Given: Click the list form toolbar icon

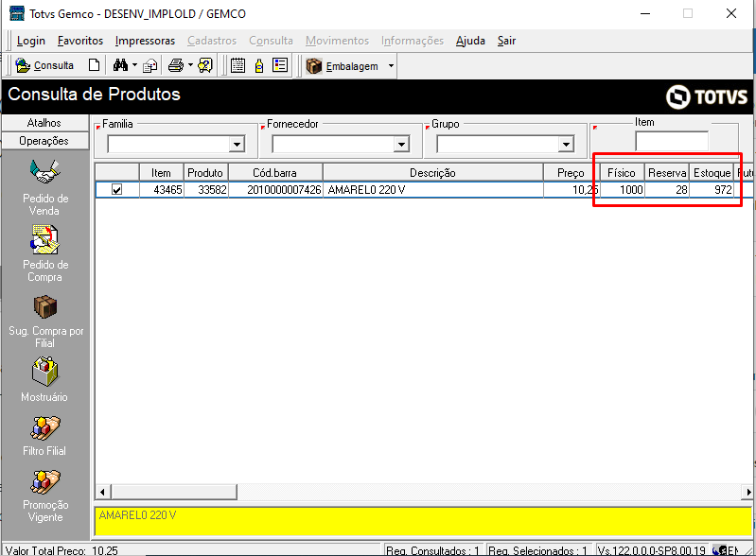Looking at the screenshot, I should coord(280,65).
